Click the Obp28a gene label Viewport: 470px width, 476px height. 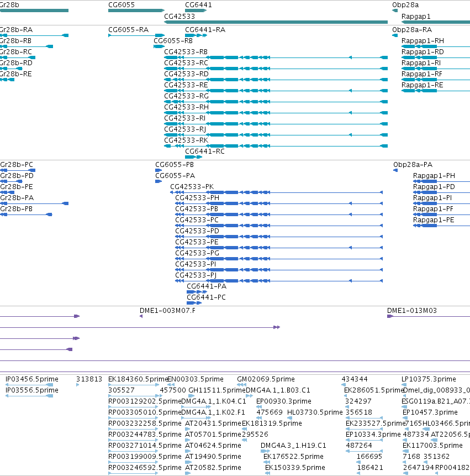pyautogui.click(x=405, y=5)
